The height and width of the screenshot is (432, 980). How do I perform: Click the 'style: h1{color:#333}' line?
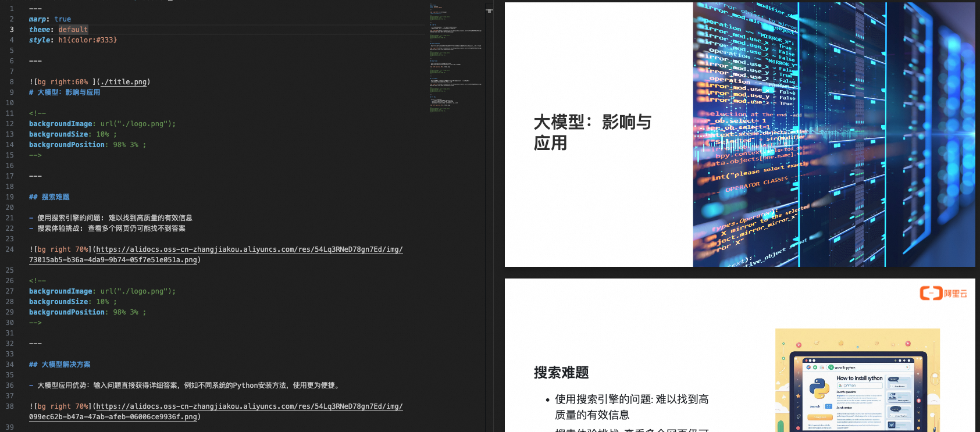pyautogui.click(x=73, y=40)
